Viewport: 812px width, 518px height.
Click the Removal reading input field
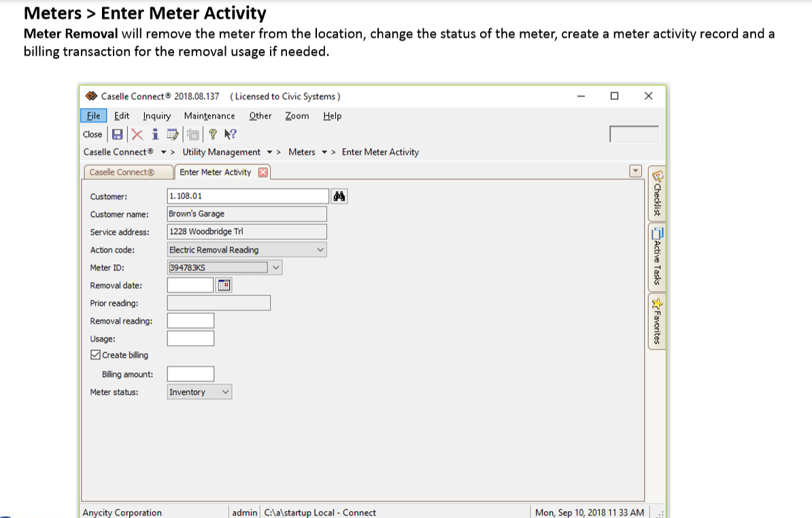pyautogui.click(x=190, y=321)
